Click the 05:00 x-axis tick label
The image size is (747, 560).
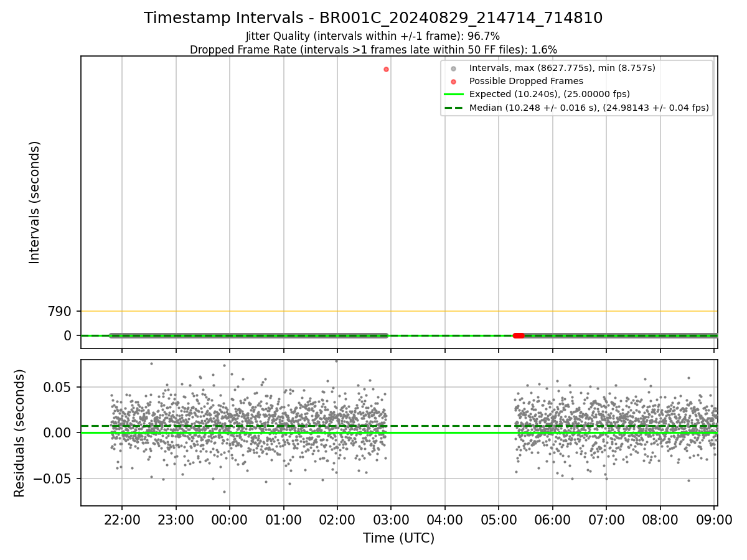pos(499,520)
